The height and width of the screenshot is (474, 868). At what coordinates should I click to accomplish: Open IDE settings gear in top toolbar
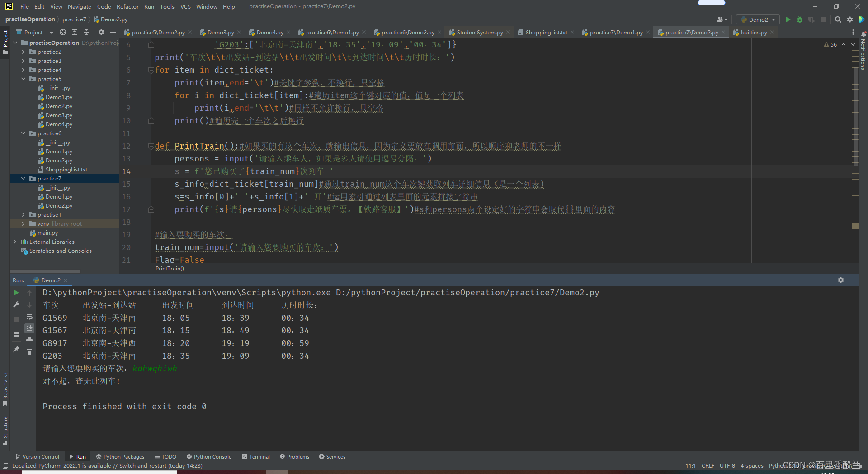[849, 19]
